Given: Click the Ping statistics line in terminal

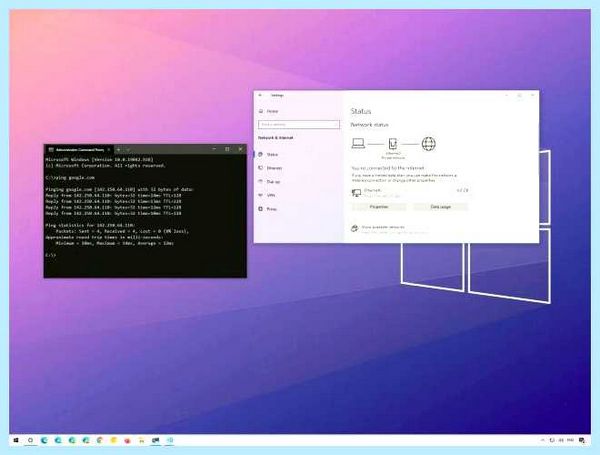Looking at the screenshot, I should [90, 225].
